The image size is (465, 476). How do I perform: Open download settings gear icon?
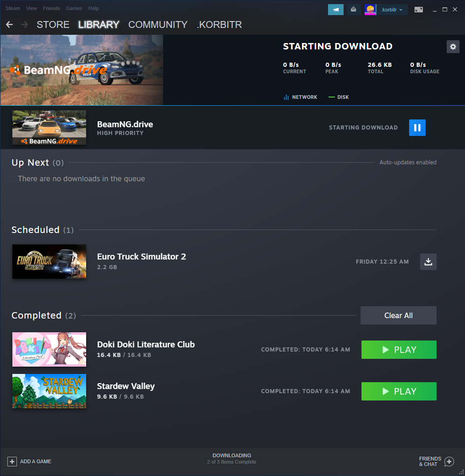tap(453, 47)
